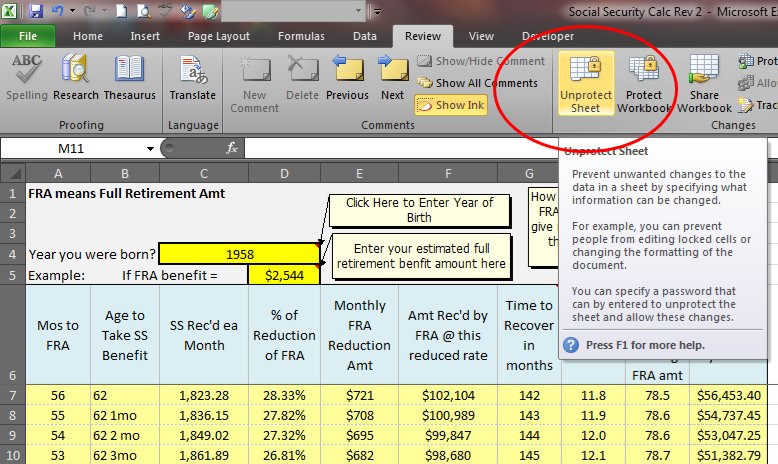Go to the Formulas tab
The height and width of the screenshot is (464, 778).
(301, 36)
